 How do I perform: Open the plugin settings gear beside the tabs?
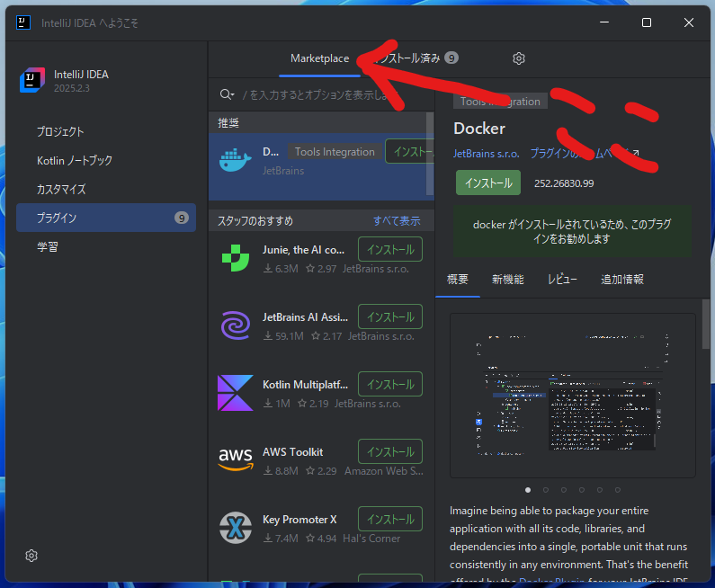point(519,58)
